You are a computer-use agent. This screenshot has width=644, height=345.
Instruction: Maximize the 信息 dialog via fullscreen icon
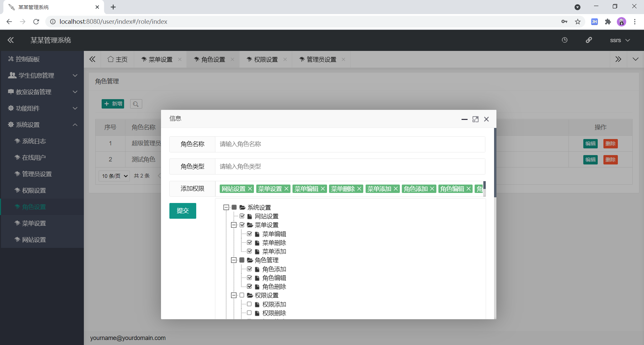point(476,119)
